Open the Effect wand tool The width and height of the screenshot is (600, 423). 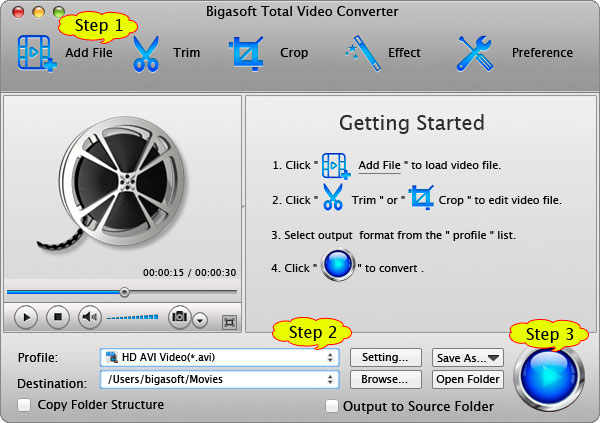363,54
